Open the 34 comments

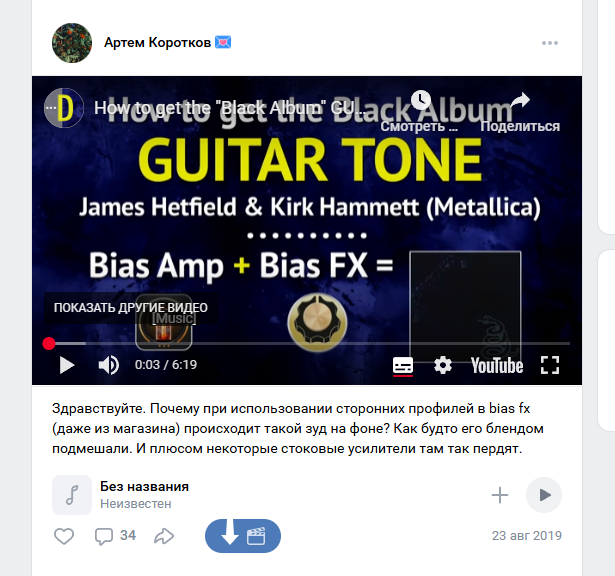[x=115, y=536]
